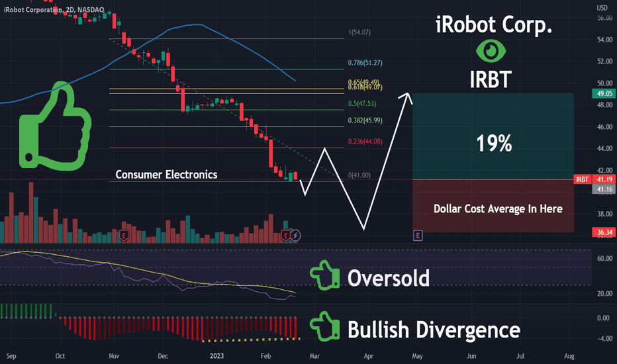Click 46.00 on the price scale
617x364 pixels.
[x=605, y=126]
